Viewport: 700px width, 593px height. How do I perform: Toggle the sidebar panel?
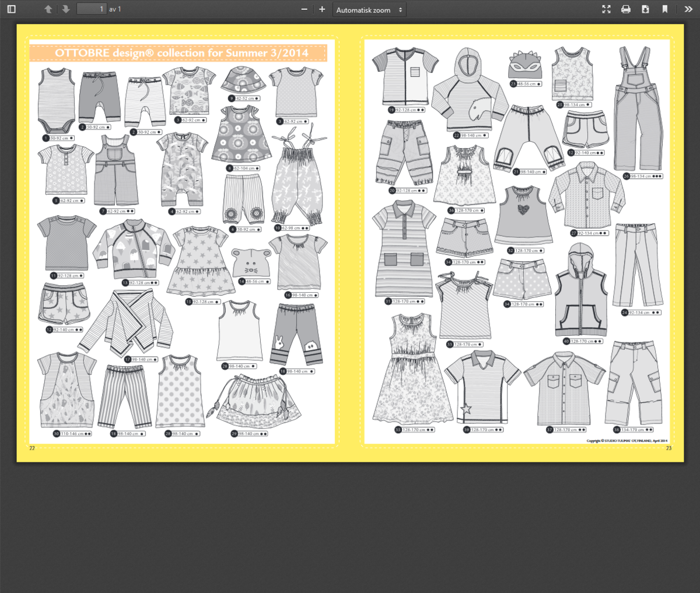[11, 9]
